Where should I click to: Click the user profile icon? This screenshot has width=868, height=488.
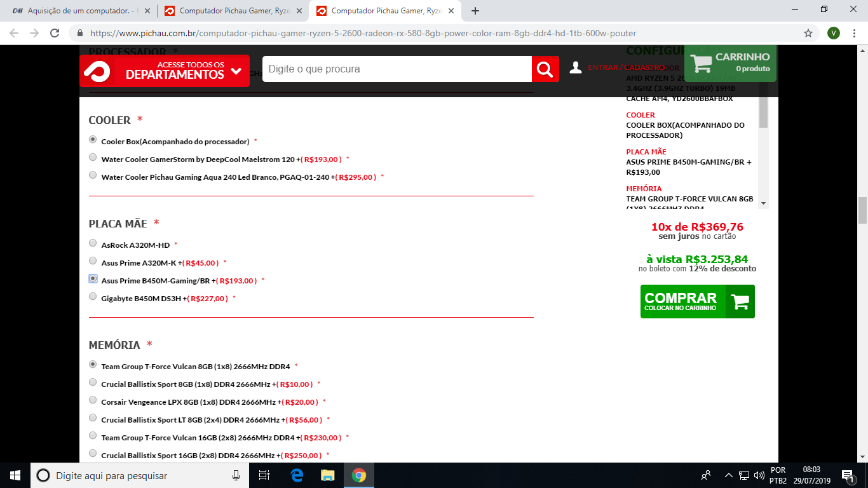(576, 67)
